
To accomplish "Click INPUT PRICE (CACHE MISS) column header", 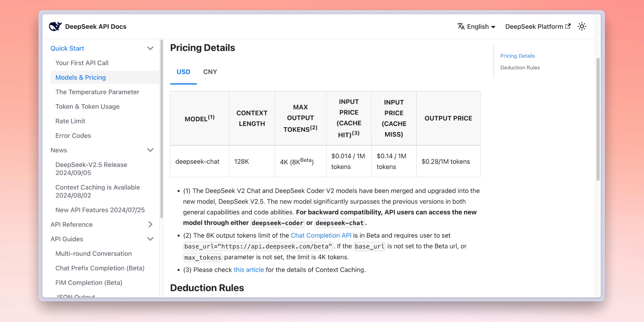I will 394,118.
